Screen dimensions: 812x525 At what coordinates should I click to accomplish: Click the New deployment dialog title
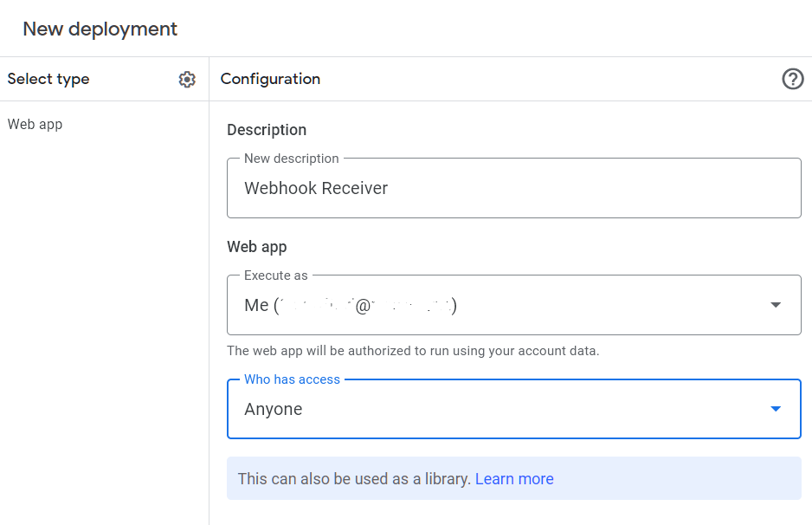point(100,29)
